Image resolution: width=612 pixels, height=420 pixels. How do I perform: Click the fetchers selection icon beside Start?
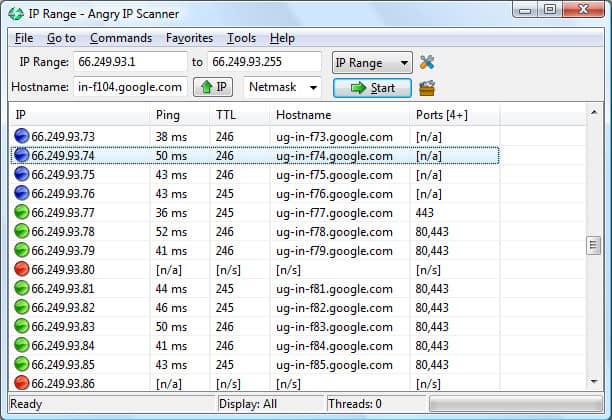[427, 88]
